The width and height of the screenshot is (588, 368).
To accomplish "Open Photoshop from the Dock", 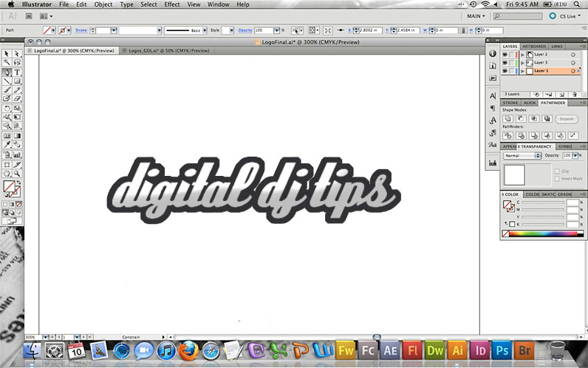I will pyautogui.click(x=502, y=350).
